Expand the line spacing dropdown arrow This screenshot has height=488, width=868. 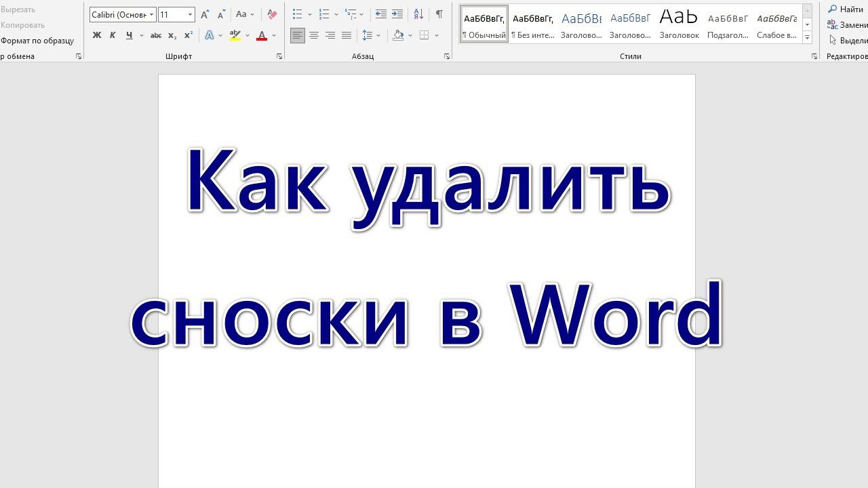click(378, 35)
